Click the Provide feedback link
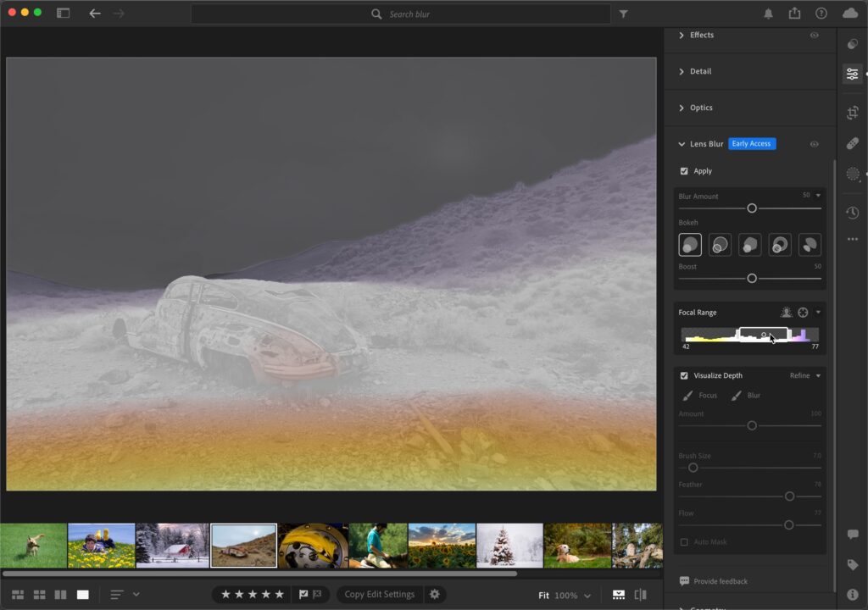Viewport: 868px width, 610px height. click(714, 581)
